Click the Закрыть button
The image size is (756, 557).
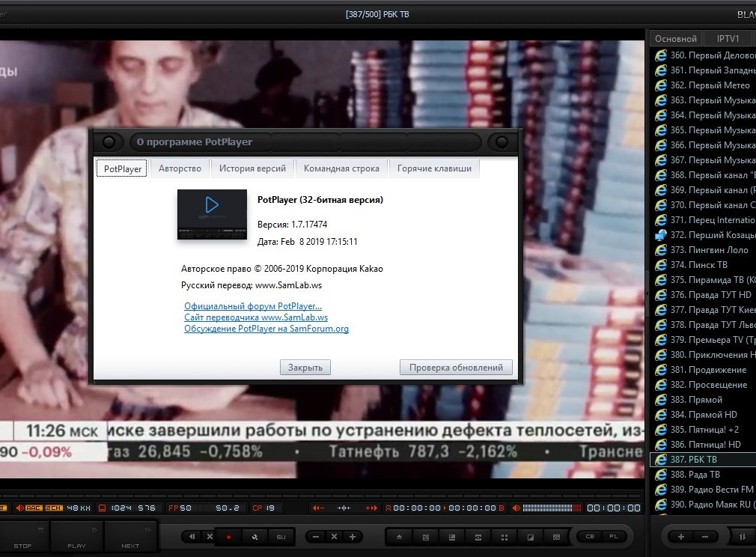point(305,368)
